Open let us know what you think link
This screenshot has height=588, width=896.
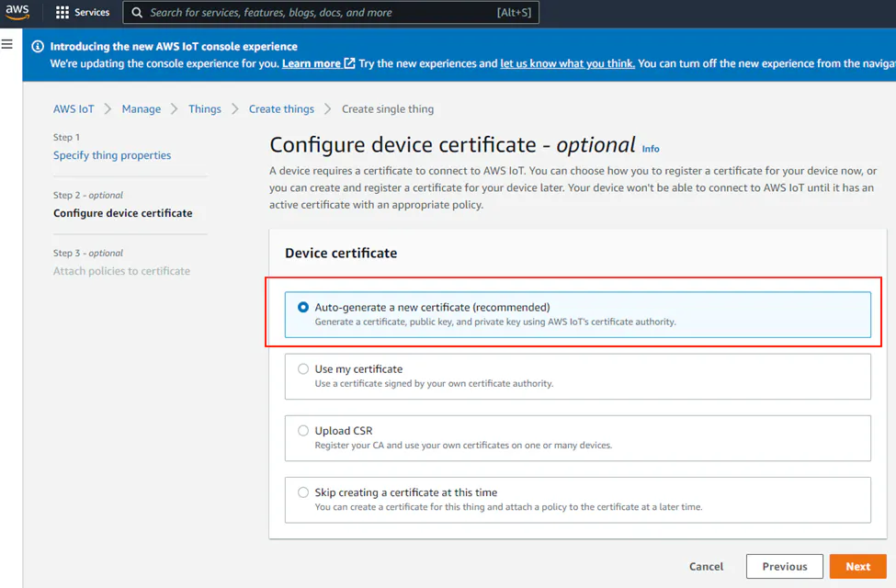click(x=567, y=63)
